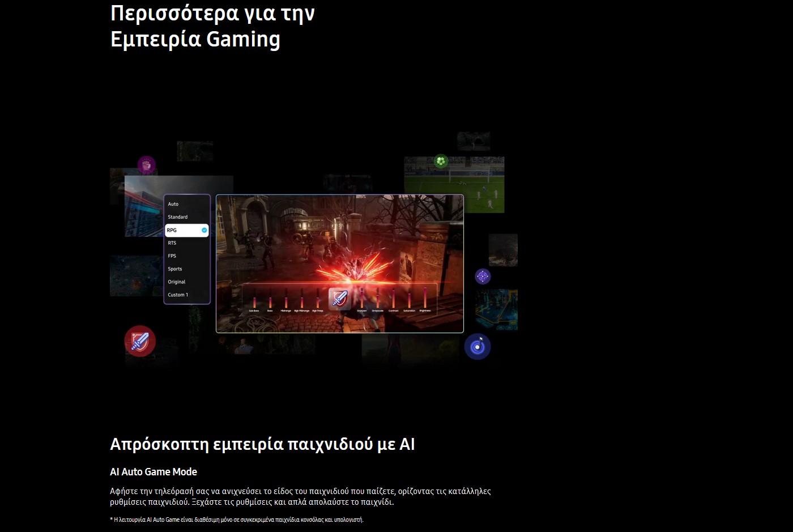Click the purple crosshair RTS icon
The height and width of the screenshot is (532, 793).
point(483,276)
